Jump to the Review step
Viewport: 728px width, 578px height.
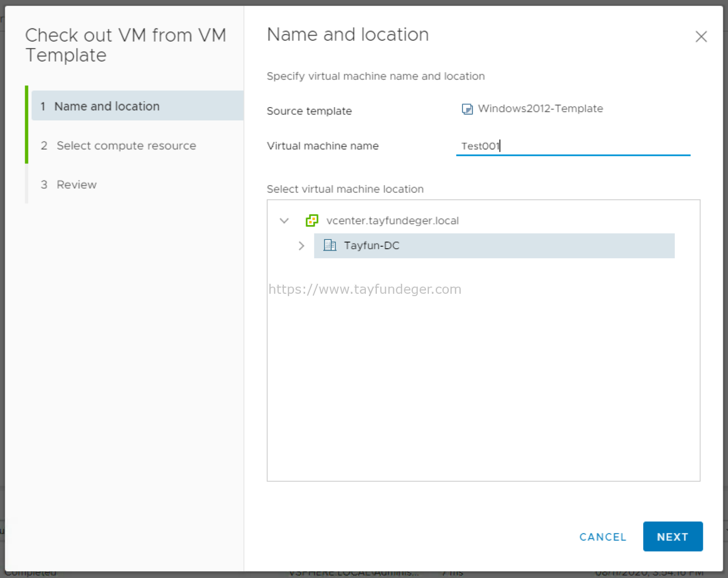pyautogui.click(x=76, y=184)
